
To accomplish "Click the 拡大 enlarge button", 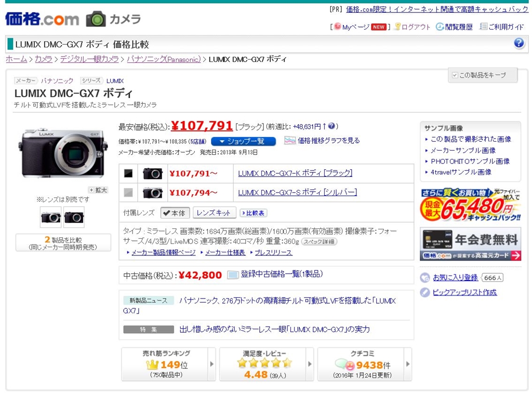I will click(x=98, y=190).
